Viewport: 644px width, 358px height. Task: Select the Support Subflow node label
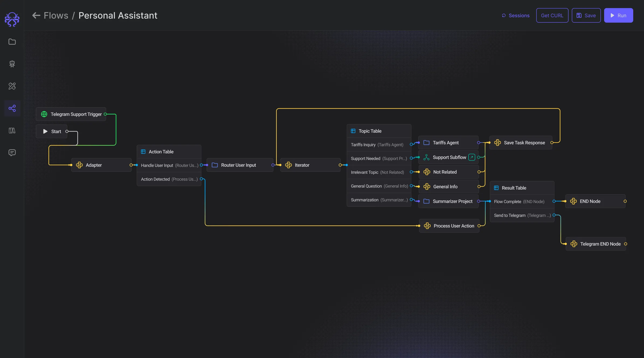449,157
